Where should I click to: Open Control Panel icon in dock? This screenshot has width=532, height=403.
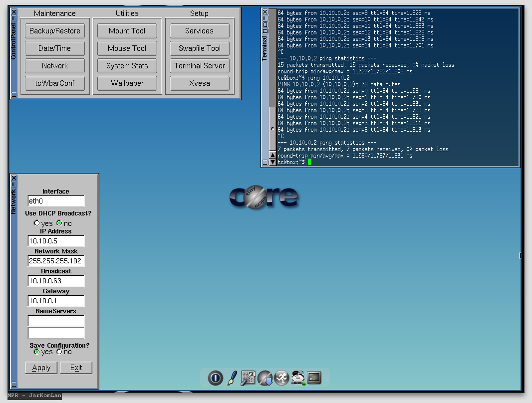[248, 378]
